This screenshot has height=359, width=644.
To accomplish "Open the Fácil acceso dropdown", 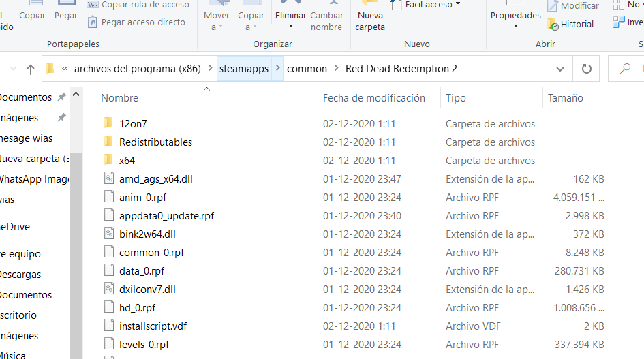I will 425,5.
